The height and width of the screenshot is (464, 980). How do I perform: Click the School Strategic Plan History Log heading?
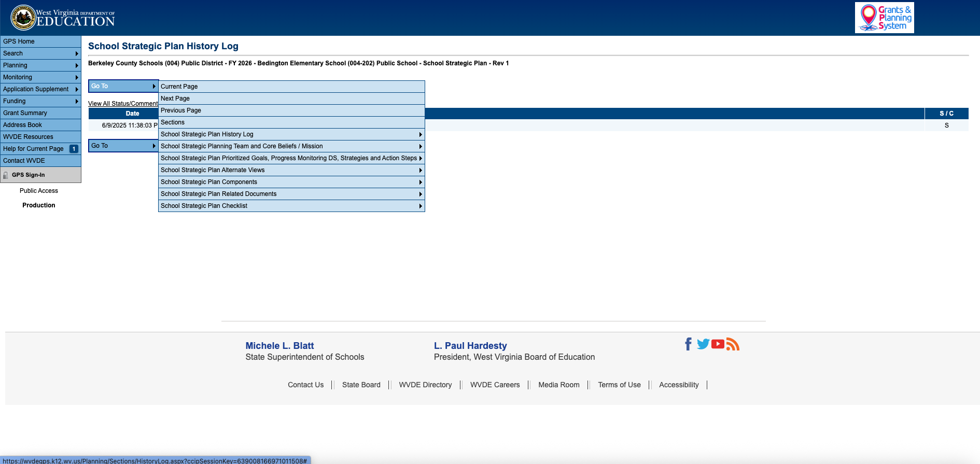tap(163, 46)
